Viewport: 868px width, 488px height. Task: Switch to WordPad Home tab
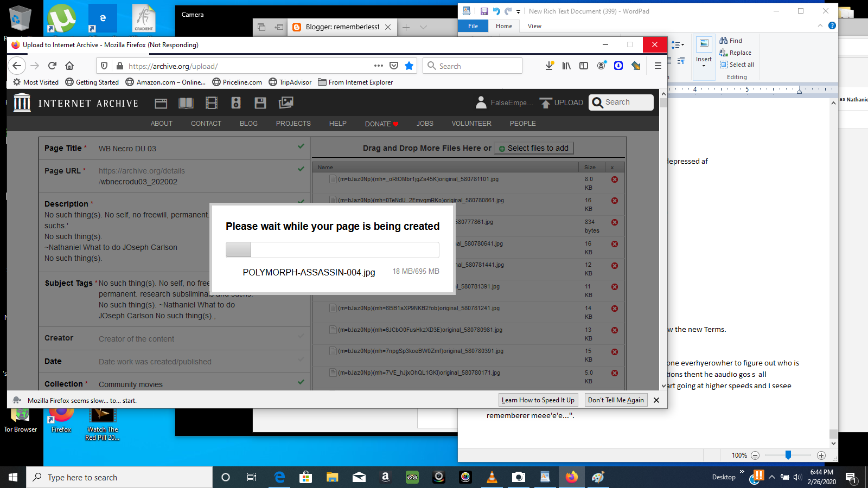click(x=503, y=26)
